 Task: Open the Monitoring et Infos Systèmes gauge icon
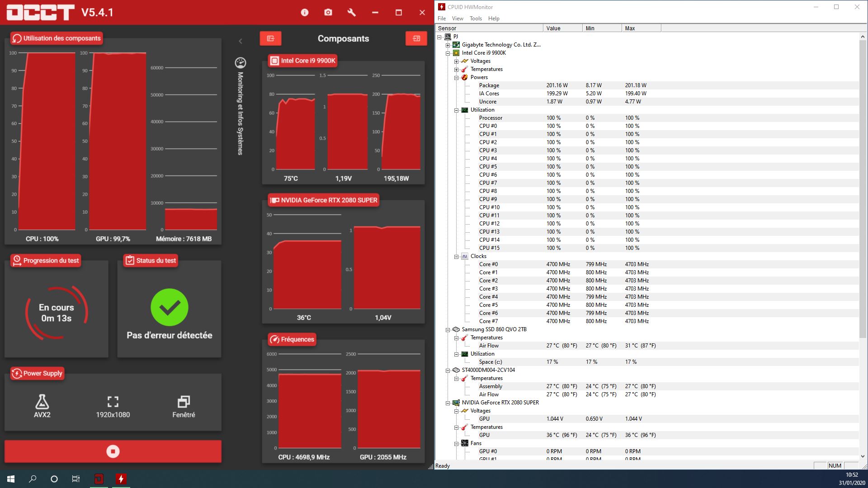pyautogui.click(x=241, y=63)
